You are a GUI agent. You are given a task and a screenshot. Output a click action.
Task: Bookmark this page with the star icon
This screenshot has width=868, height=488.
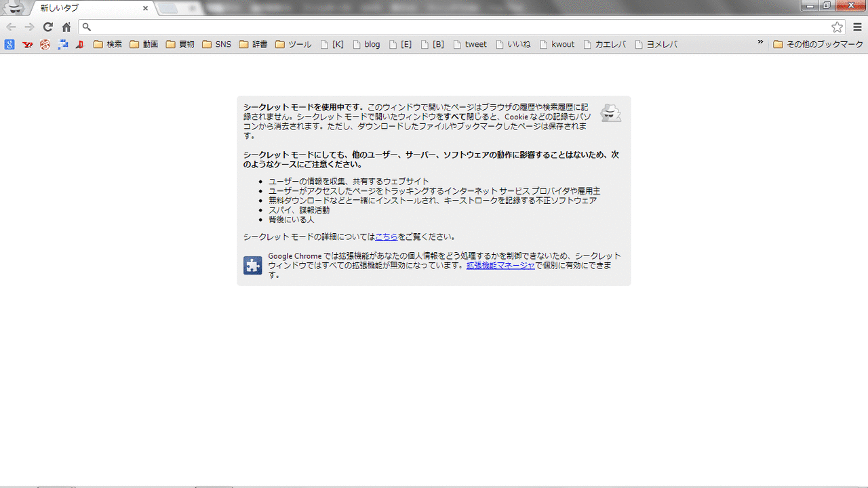[x=837, y=27]
